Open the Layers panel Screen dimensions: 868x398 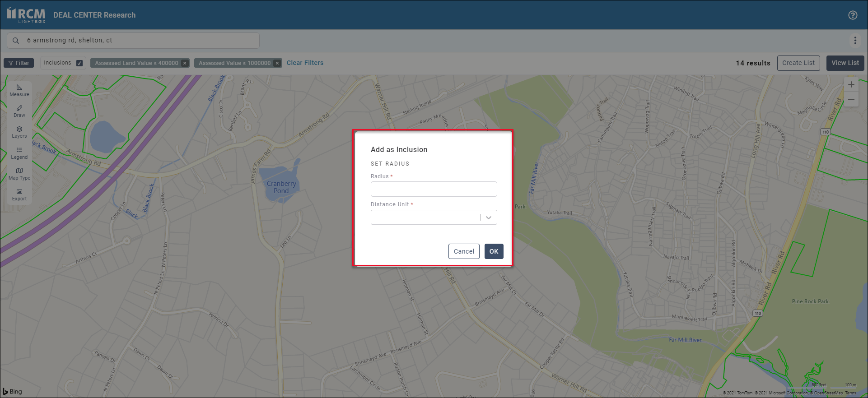(19, 132)
